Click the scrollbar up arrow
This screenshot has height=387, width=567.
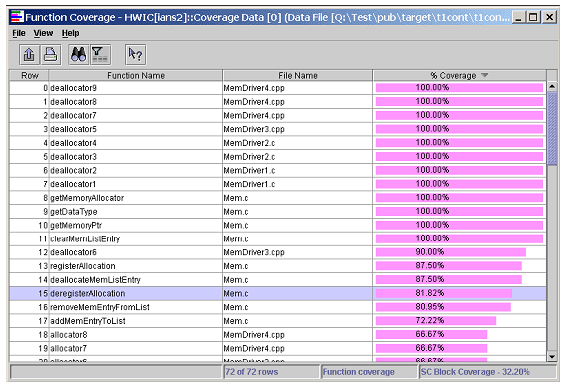pyautogui.click(x=552, y=86)
